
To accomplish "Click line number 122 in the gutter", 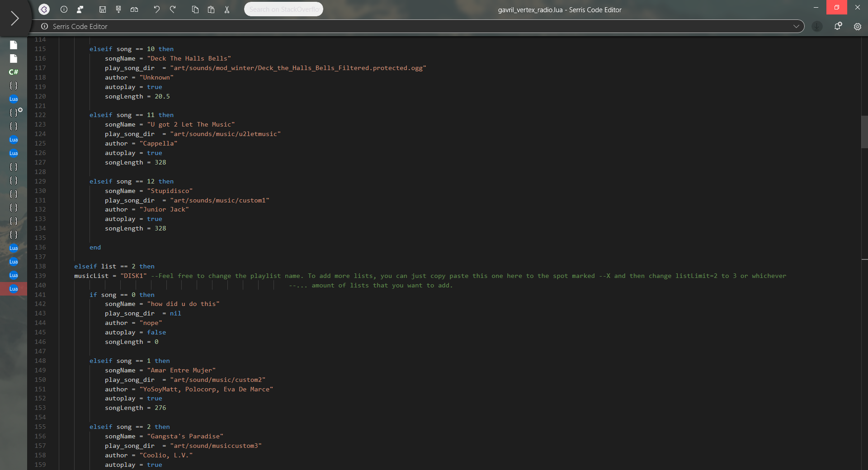I will 40,115.
